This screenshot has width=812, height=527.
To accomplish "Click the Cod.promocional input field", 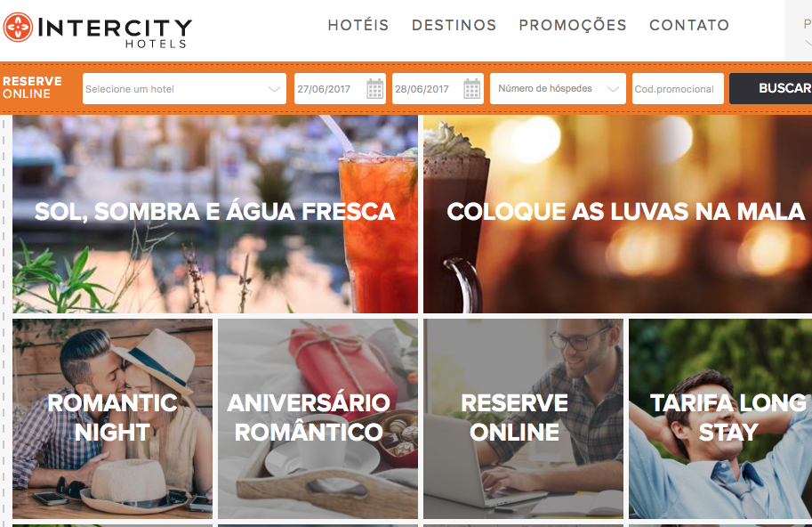I will click(x=678, y=89).
